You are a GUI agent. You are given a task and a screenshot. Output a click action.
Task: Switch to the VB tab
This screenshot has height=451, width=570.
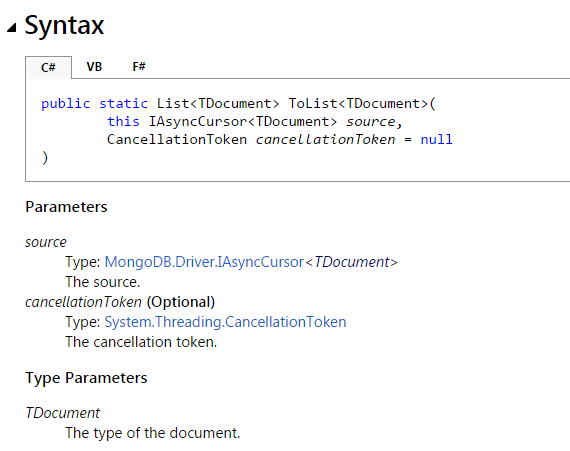coord(94,67)
